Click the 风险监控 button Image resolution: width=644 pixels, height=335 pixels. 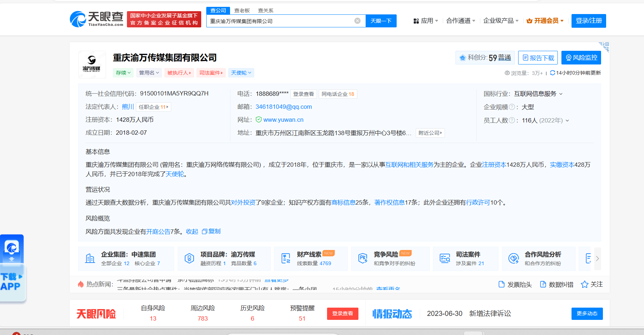tap(581, 58)
